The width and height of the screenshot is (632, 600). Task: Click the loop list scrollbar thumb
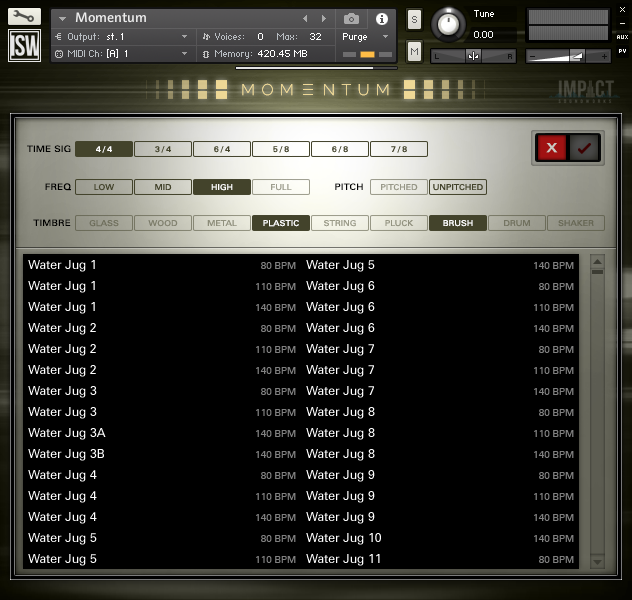click(597, 272)
